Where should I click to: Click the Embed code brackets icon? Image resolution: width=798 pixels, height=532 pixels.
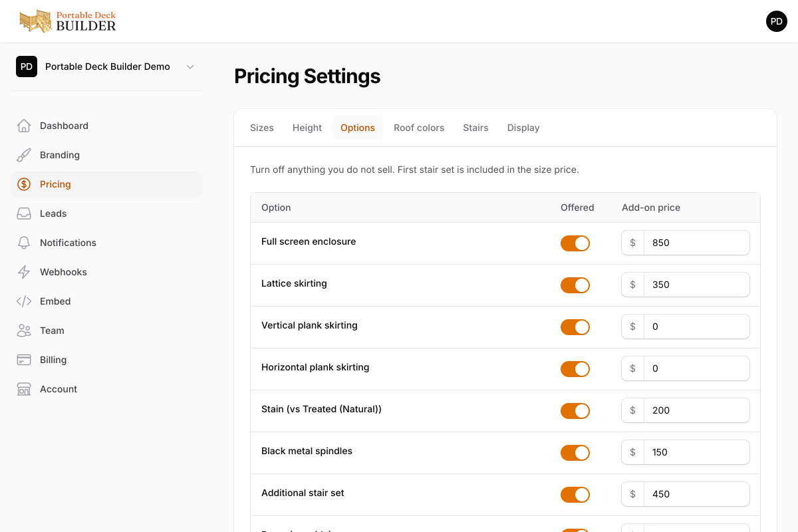(24, 301)
